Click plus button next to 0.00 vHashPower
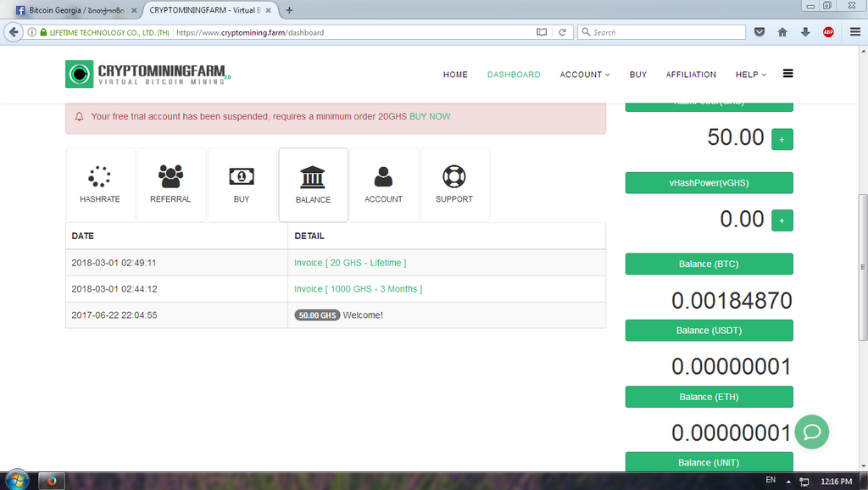868x490 pixels. [782, 220]
